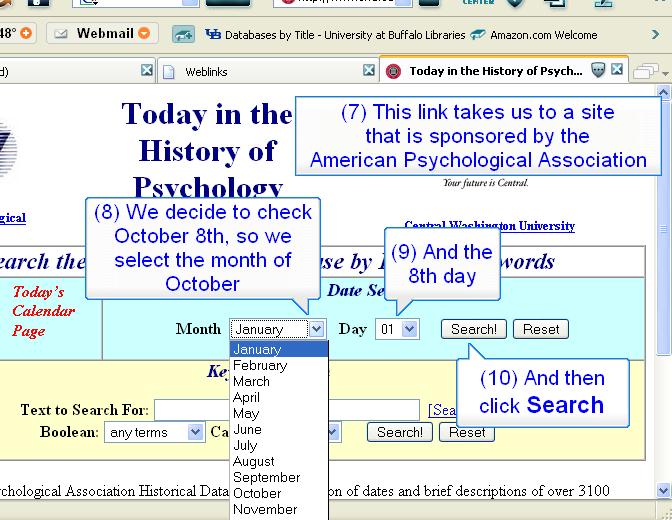Image resolution: width=672 pixels, height=520 pixels.
Task: Click keyword Reset button
Action: tap(467, 433)
